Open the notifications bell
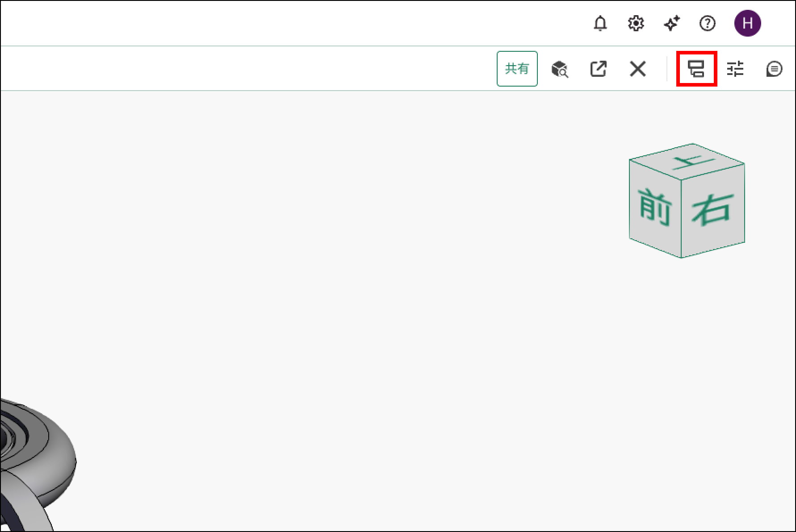796x532 pixels. coord(600,23)
